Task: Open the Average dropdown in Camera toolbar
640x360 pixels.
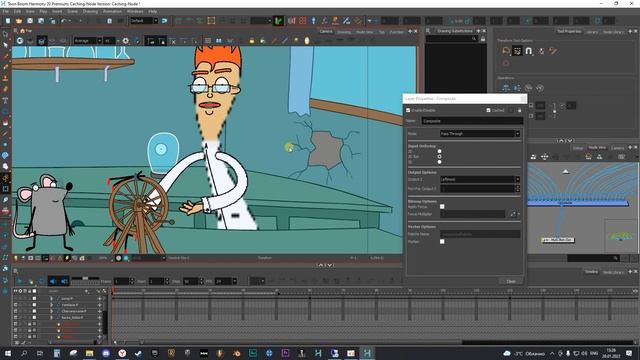Action: 87,41
